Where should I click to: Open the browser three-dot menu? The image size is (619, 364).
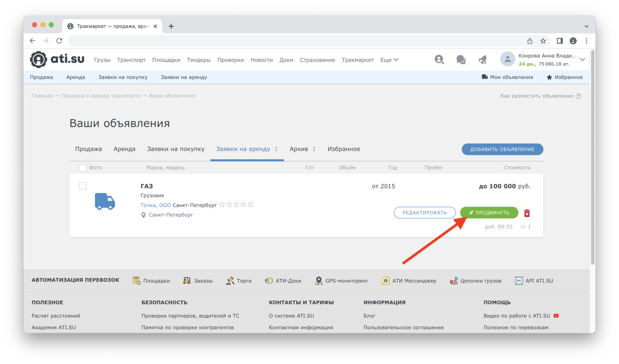point(586,41)
